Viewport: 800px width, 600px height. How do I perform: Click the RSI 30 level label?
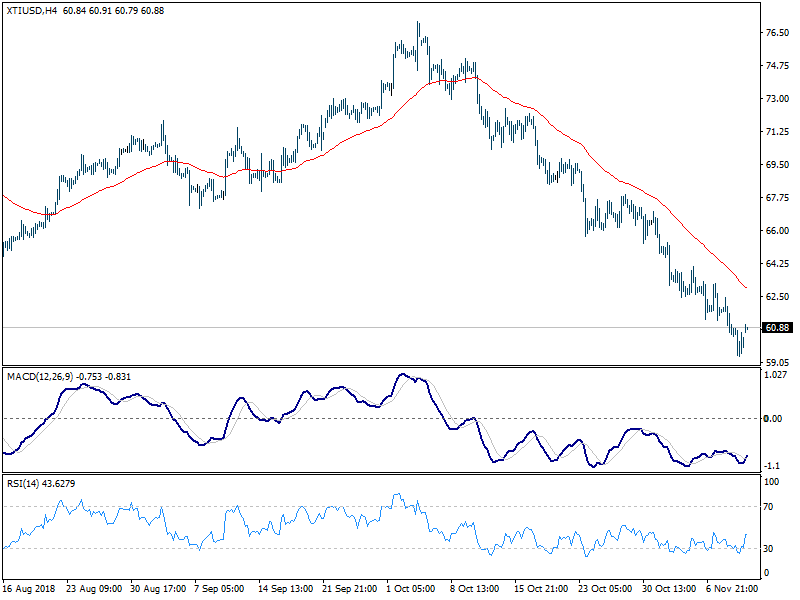[769, 548]
